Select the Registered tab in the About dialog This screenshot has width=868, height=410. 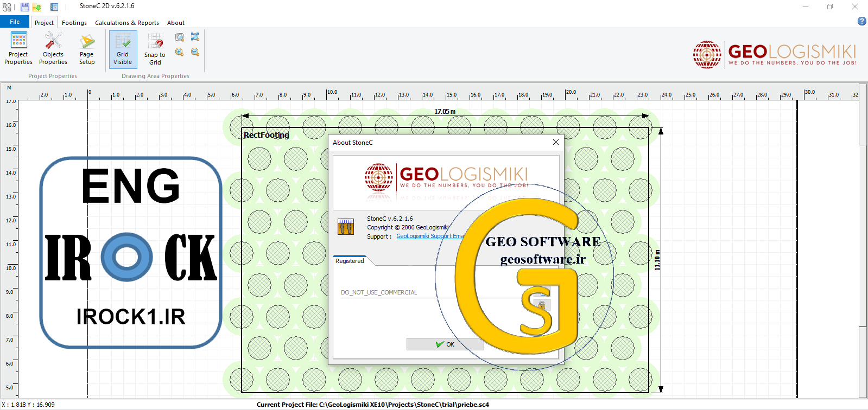pyautogui.click(x=350, y=261)
